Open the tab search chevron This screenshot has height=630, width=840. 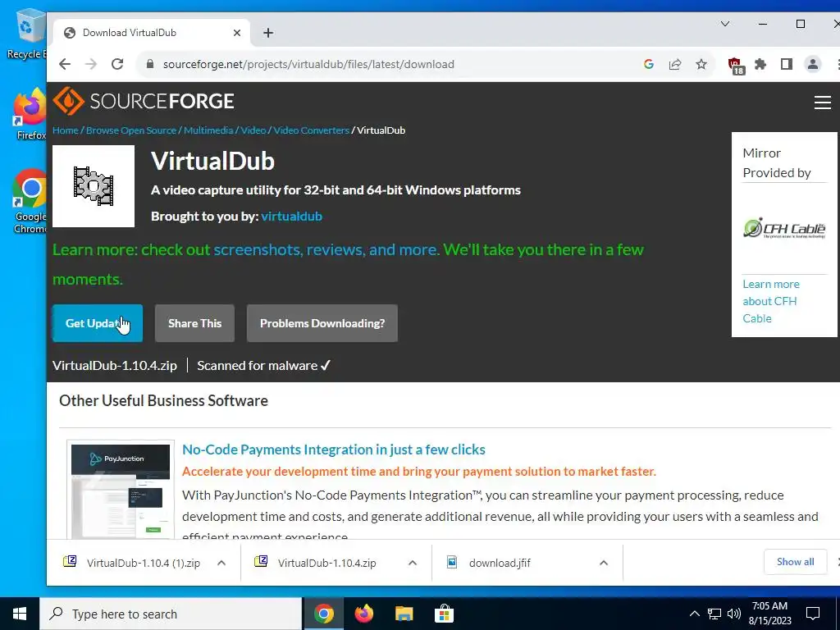point(725,24)
